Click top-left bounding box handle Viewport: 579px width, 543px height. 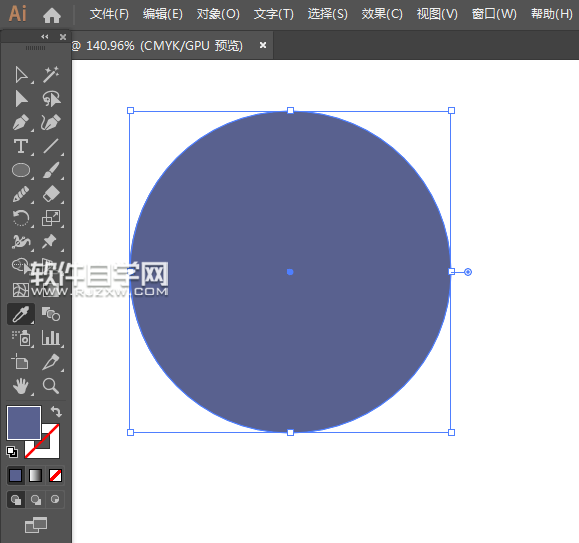(130, 110)
